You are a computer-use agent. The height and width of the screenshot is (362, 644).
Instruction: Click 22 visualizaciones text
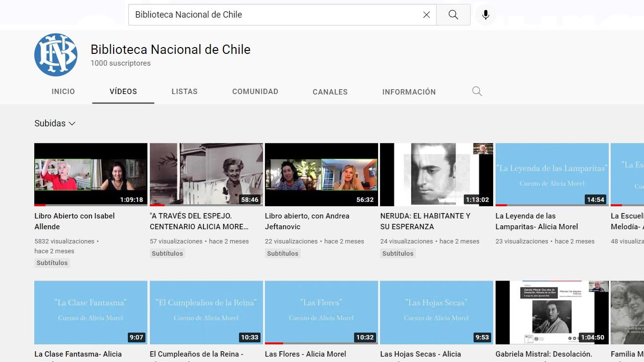(x=291, y=241)
